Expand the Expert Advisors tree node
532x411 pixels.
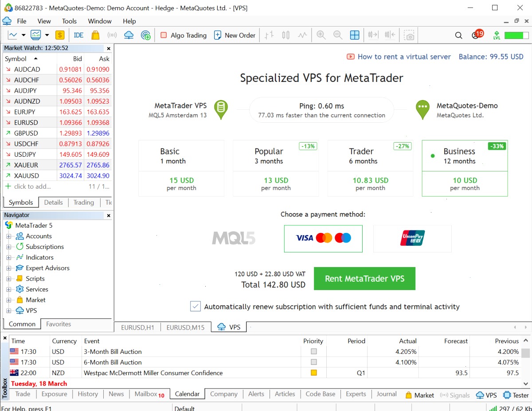(x=9, y=268)
